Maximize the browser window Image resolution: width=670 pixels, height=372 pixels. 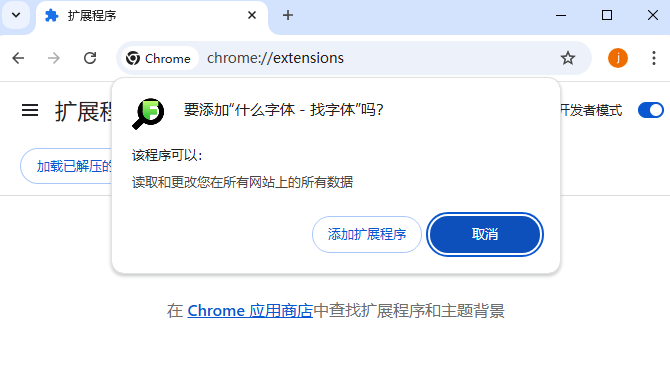[x=607, y=15]
